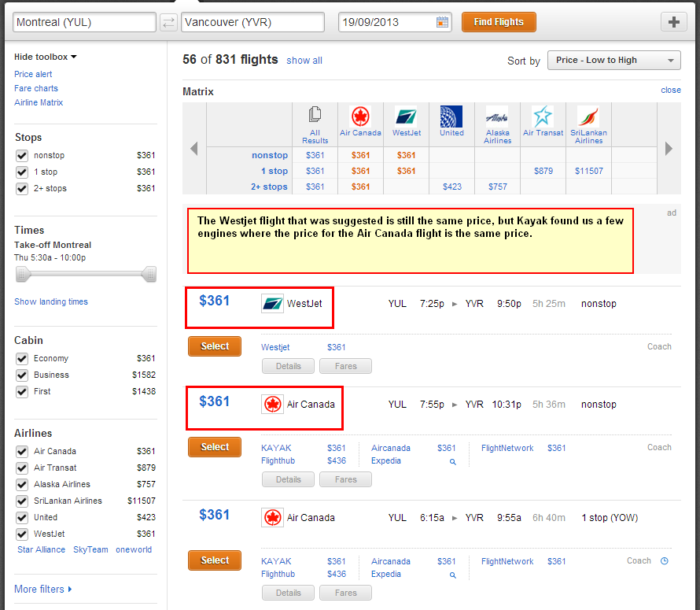Select the 2+ stops row in the matrix

269,187
